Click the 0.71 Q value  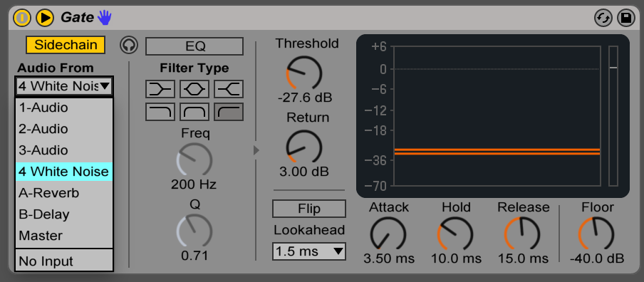194,256
